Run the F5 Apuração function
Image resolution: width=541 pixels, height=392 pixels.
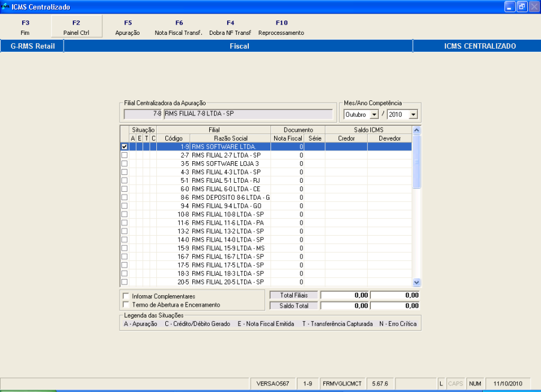127,27
